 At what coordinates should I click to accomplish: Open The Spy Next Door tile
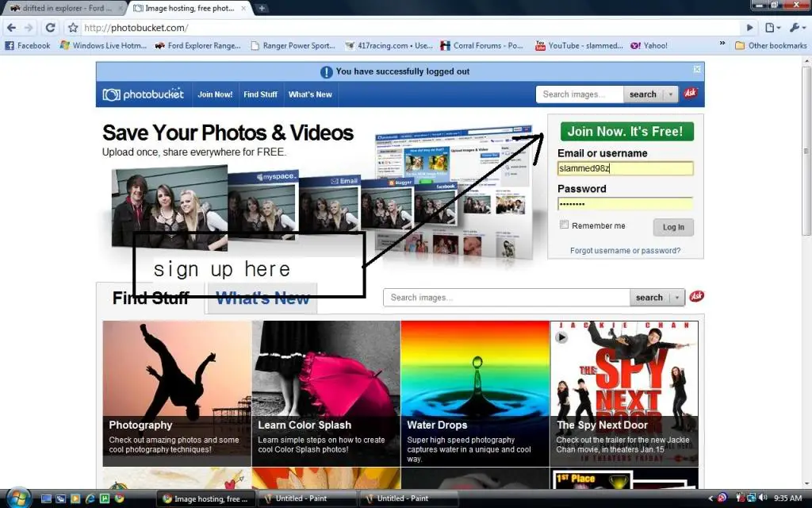(x=624, y=394)
